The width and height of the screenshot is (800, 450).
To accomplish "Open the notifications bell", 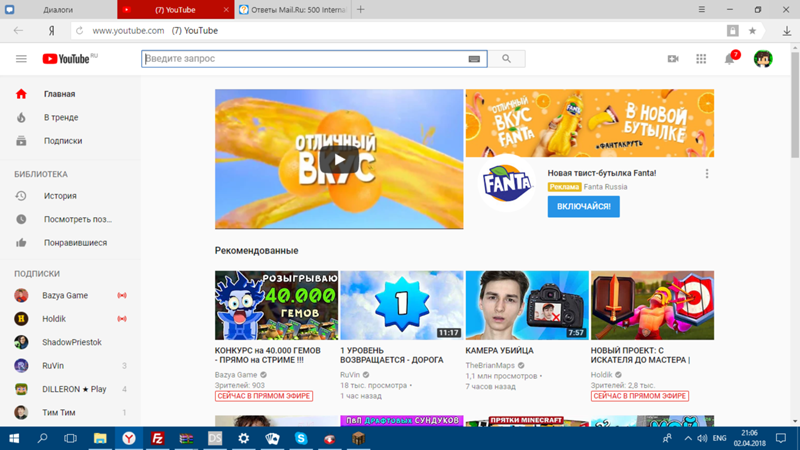I will (730, 59).
